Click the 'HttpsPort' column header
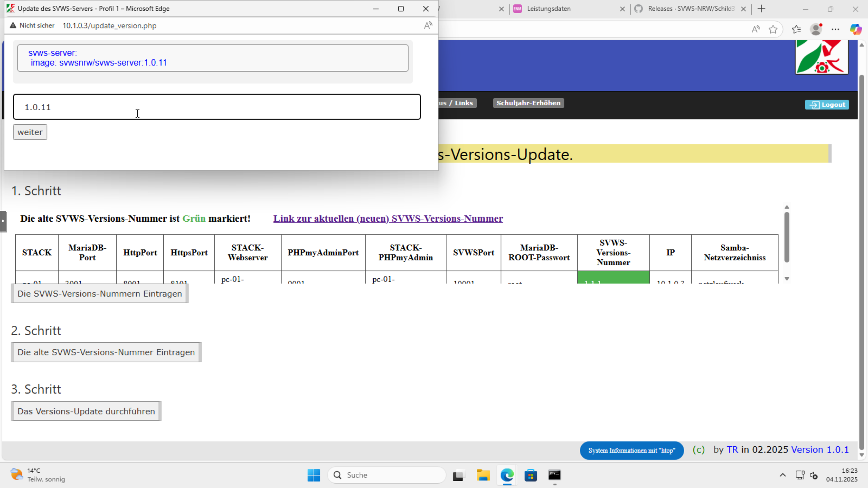The image size is (868, 488). click(189, 252)
